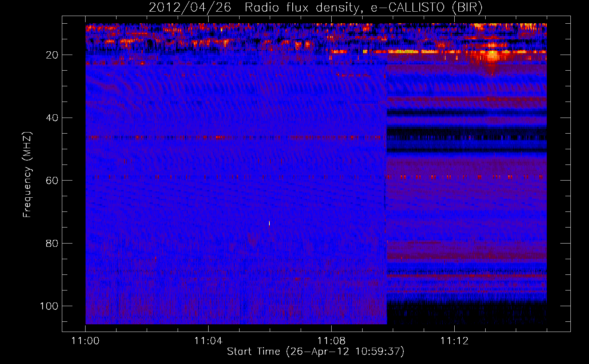Click the small white spike near 75 MHz
Viewport: 589px width, 364px height.
point(269,223)
